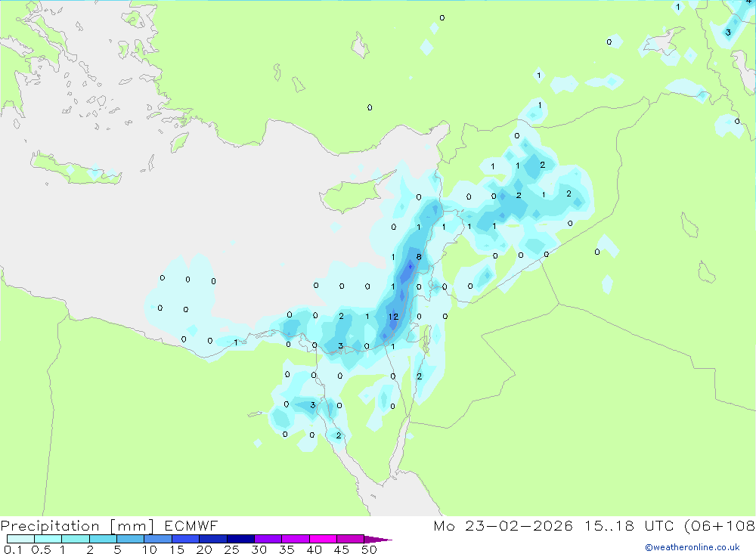Select the over-50 mm arrow tip of legend
Viewport: 756px width, 554px height.
click(x=378, y=540)
